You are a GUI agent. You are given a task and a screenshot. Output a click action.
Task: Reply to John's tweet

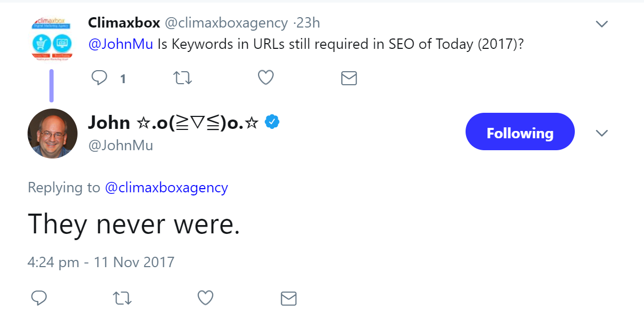(39, 298)
